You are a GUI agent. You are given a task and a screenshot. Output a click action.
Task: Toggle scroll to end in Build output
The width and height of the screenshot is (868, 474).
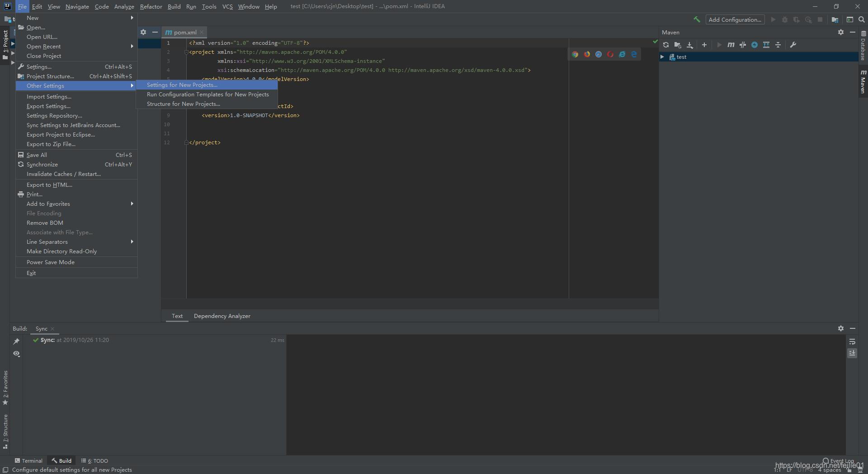pyautogui.click(x=852, y=353)
